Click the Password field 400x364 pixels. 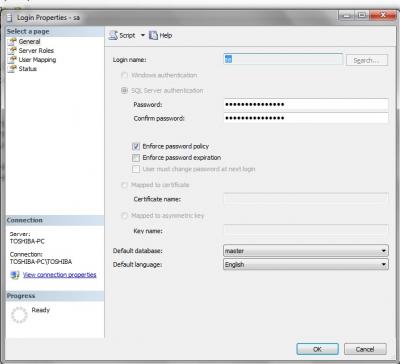(306, 104)
